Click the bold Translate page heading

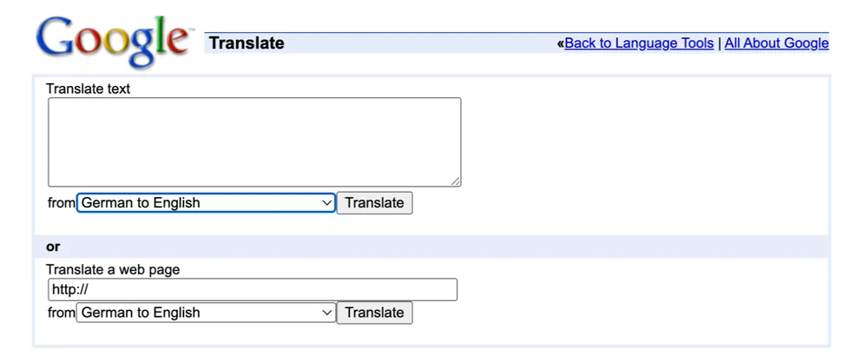click(247, 43)
